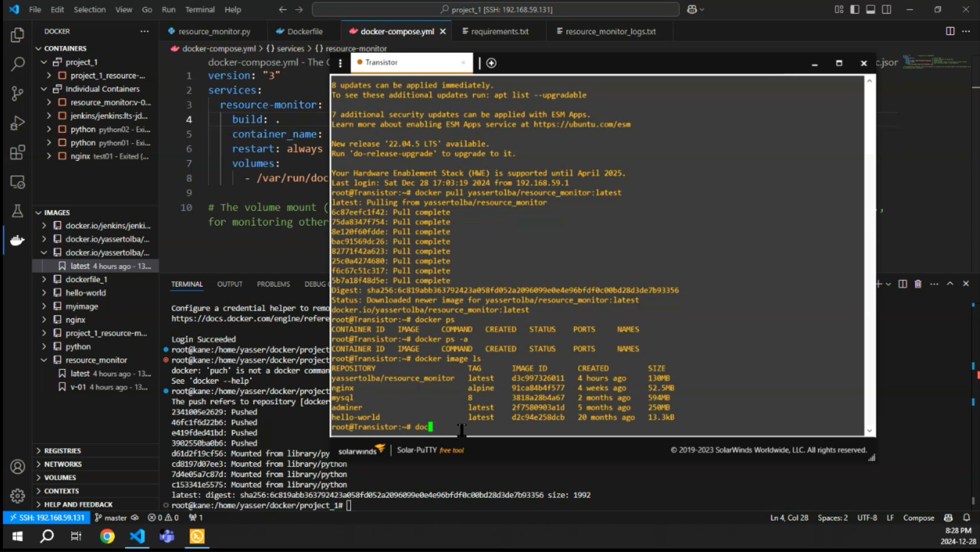Go back with the navigation arrow

click(x=283, y=9)
